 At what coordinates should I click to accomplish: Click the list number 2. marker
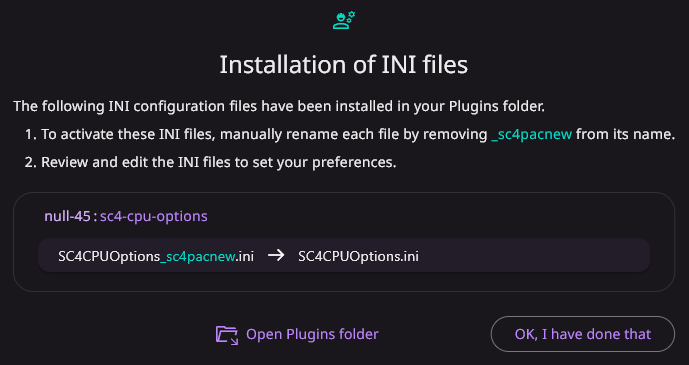31,163
